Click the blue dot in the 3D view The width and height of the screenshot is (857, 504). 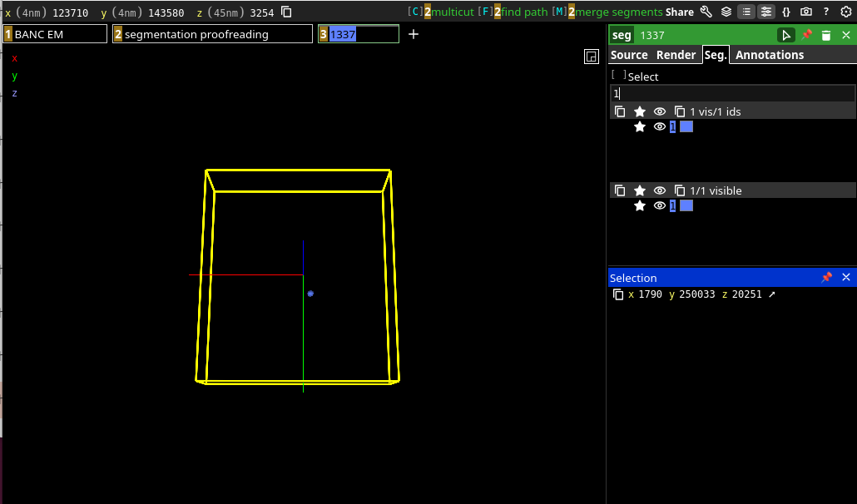(310, 294)
